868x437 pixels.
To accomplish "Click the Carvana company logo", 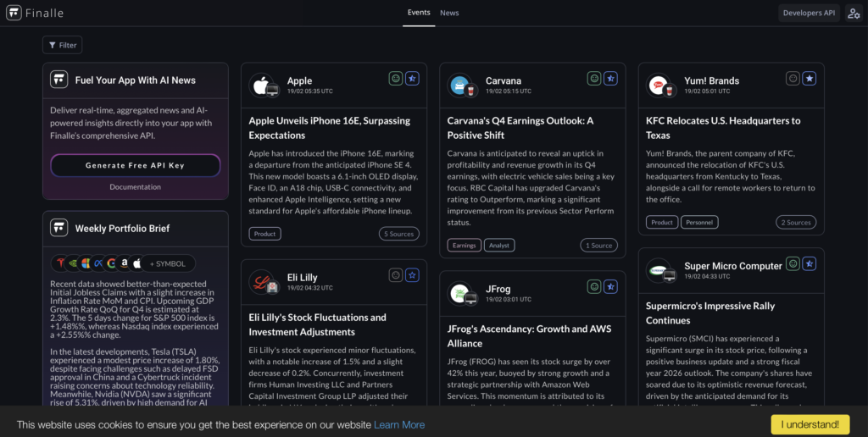I will (x=459, y=86).
